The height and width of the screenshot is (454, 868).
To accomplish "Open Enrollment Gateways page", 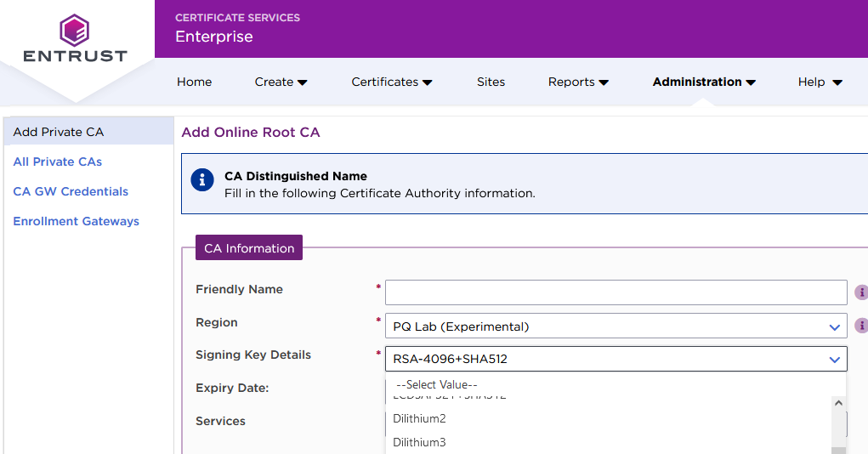I will click(76, 221).
